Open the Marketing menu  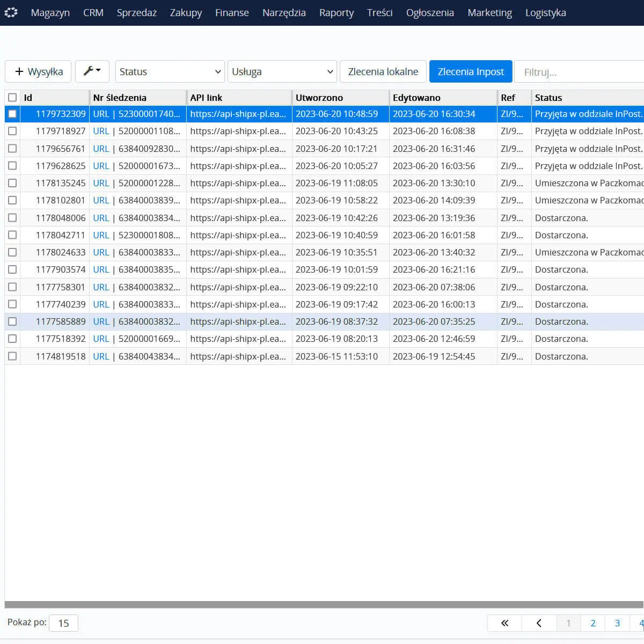coord(489,12)
